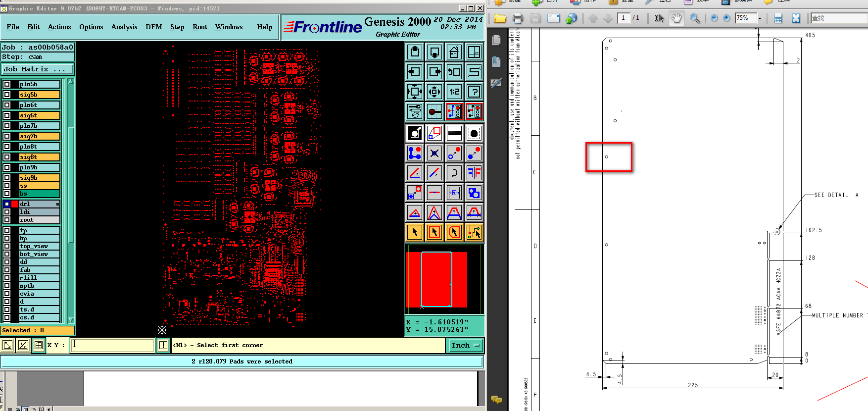
Task: Toggle the rout layer checkbox
Action: (x=7, y=220)
